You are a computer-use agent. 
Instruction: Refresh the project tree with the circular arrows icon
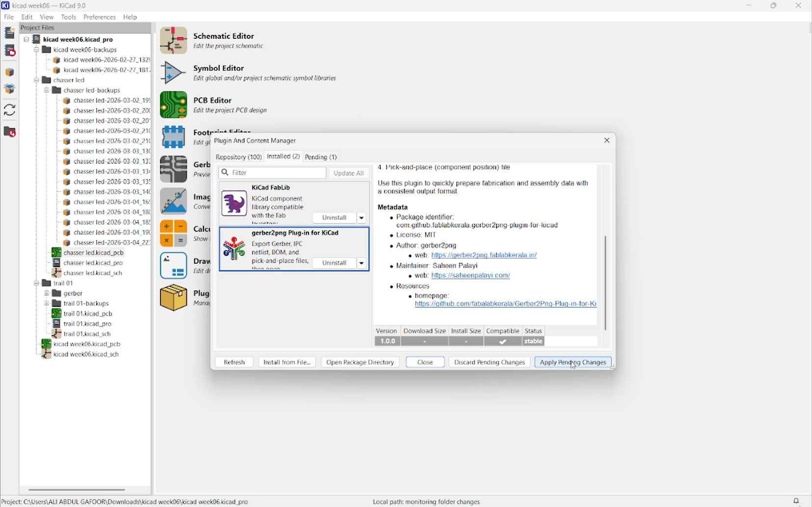(x=9, y=110)
